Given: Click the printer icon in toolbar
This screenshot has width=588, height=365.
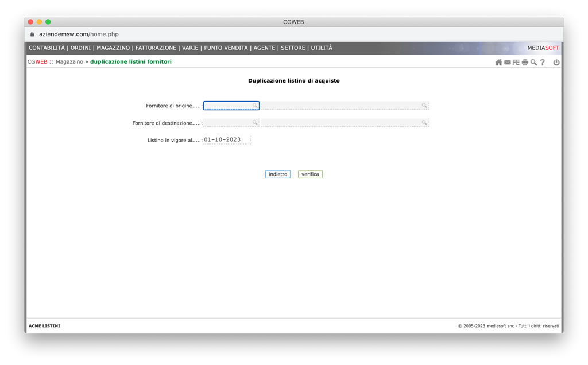Looking at the screenshot, I should pyautogui.click(x=525, y=63).
